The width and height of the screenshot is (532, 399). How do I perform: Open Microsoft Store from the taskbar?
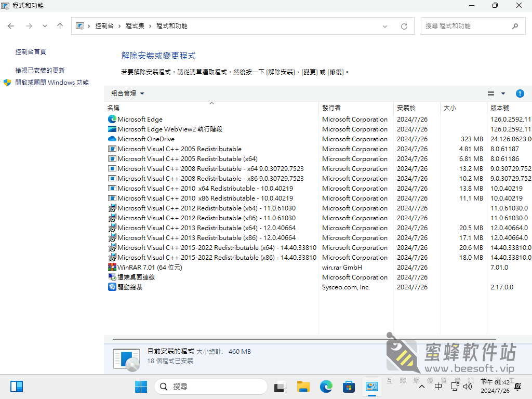point(349,387)
